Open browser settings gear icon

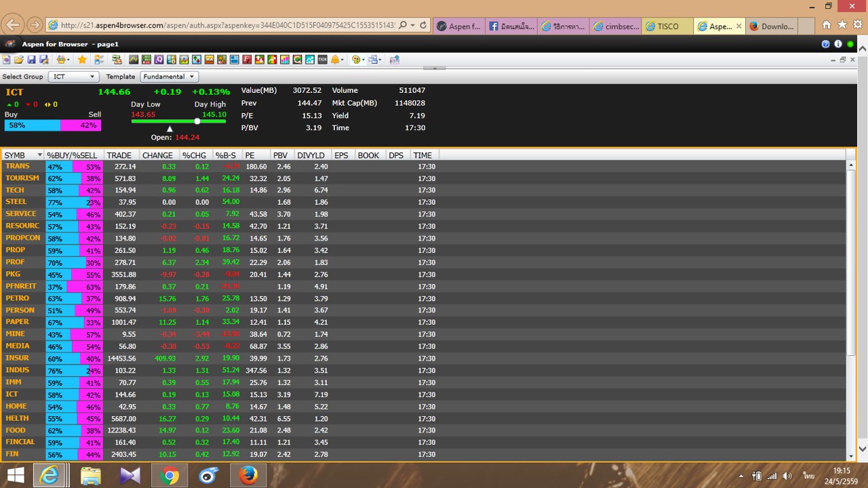858,25
